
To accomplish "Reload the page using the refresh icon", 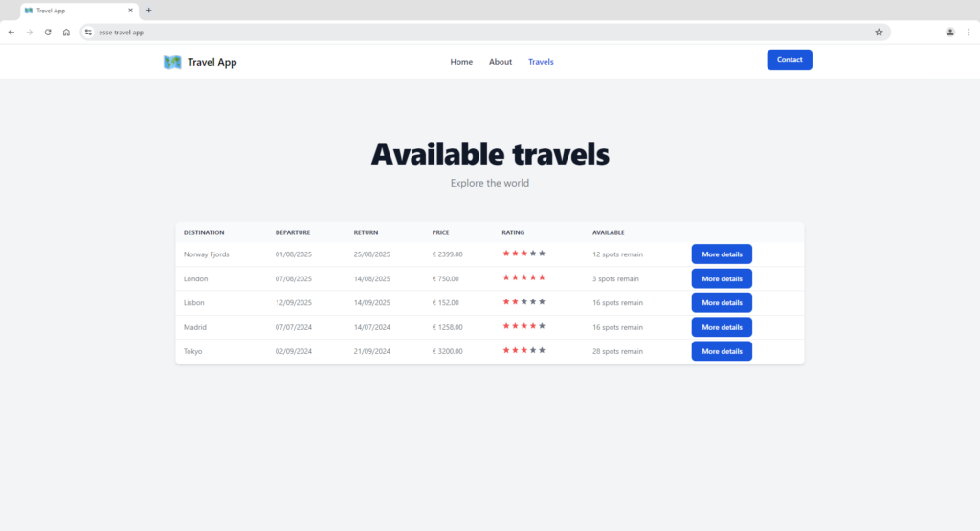I will [x=48, y=32].
